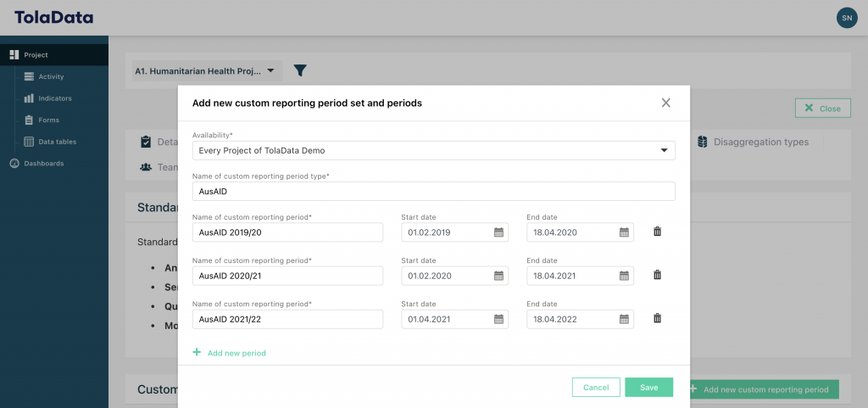Click the Save button
The height and width of the screenshot is (408, 868).
point(648,388)
